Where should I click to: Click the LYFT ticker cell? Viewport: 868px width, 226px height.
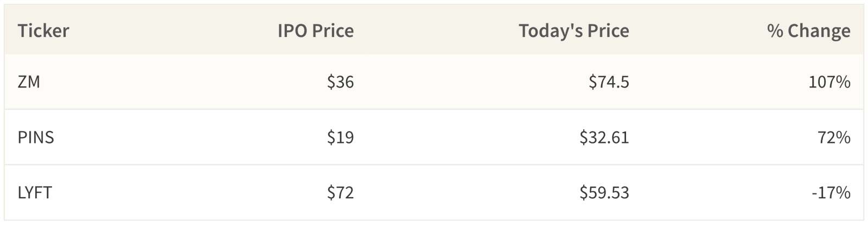pos(35,192)
